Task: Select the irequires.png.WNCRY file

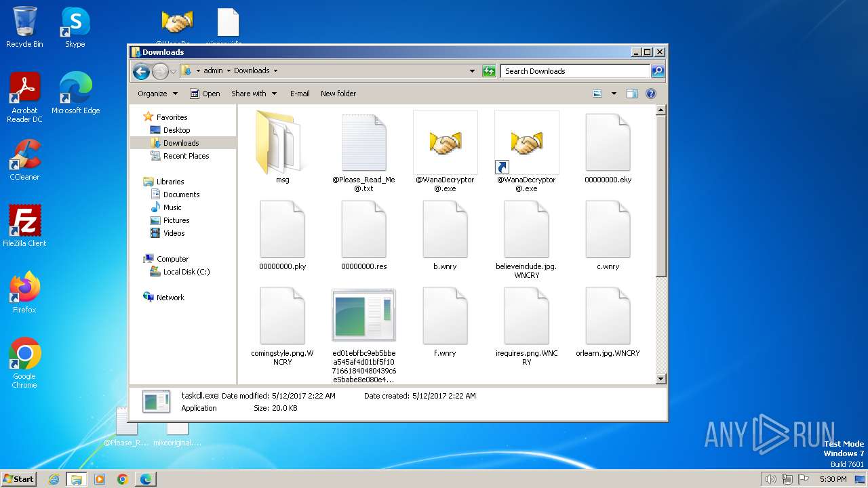Action: pos(526,326)
